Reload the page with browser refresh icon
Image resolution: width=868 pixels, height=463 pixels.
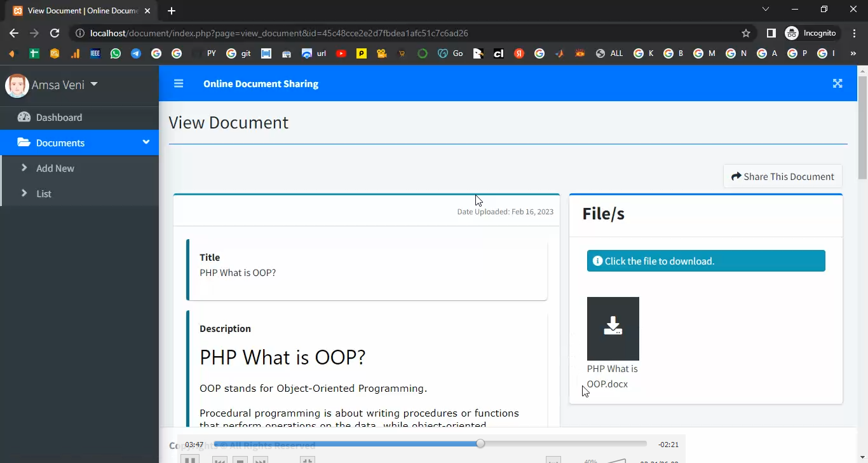click(55, 33)
